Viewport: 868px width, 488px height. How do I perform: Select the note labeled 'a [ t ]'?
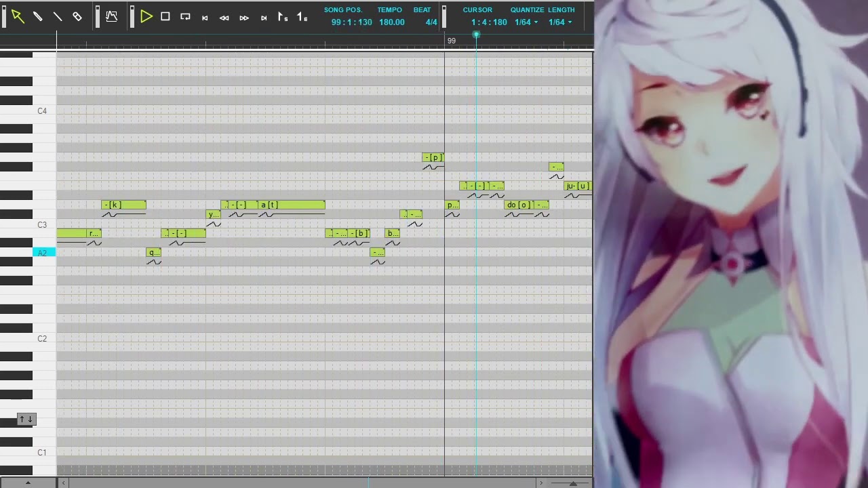click(292, 205)
